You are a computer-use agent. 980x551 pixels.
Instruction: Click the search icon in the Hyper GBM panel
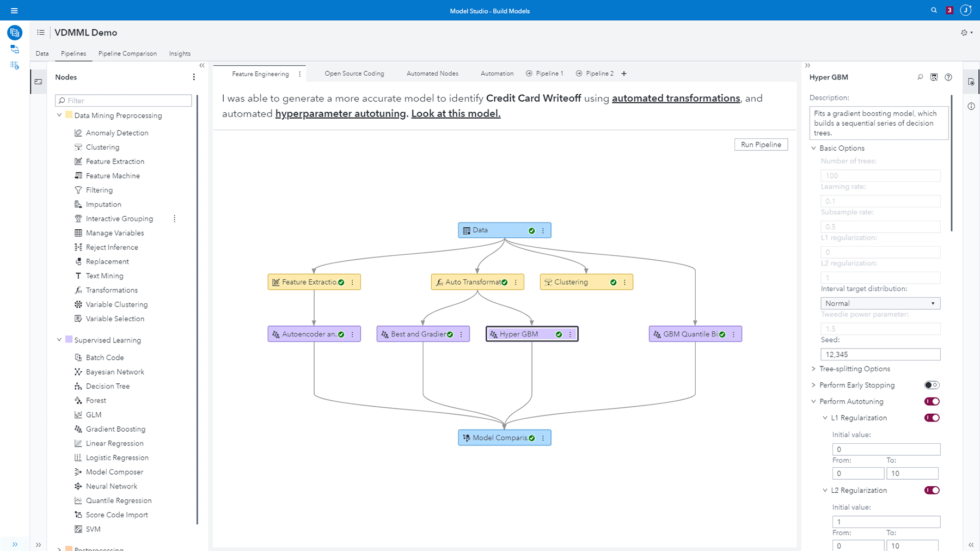click(x=920, y=77)
